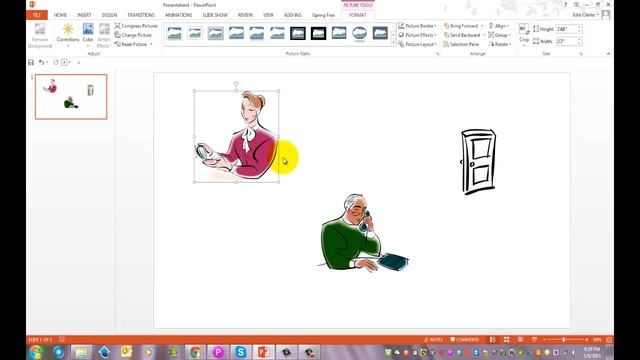Image resolution: width=640 pixels, height=360 pixels.
Task: Apply the third picture style in gallery
Action: [216, 33]
